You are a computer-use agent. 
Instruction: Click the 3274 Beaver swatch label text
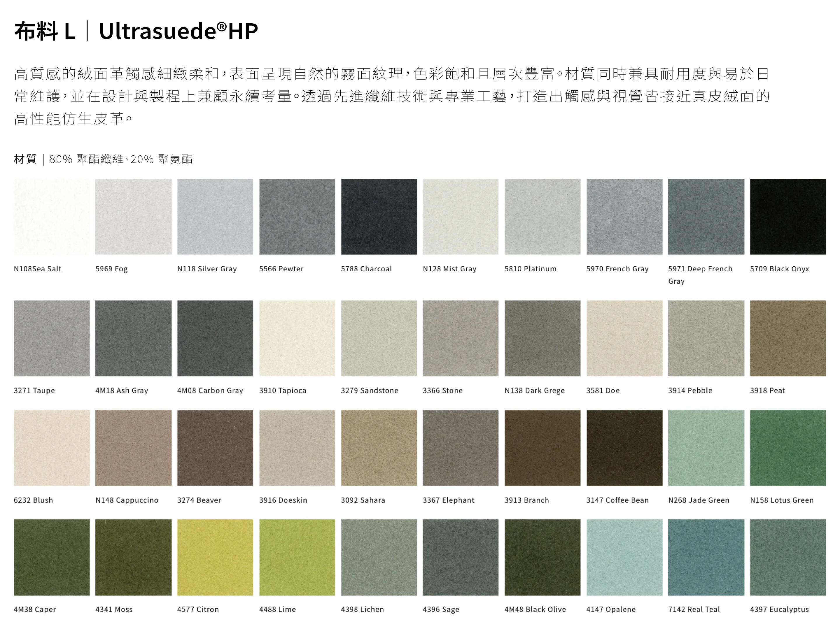[x=199, y=500]
